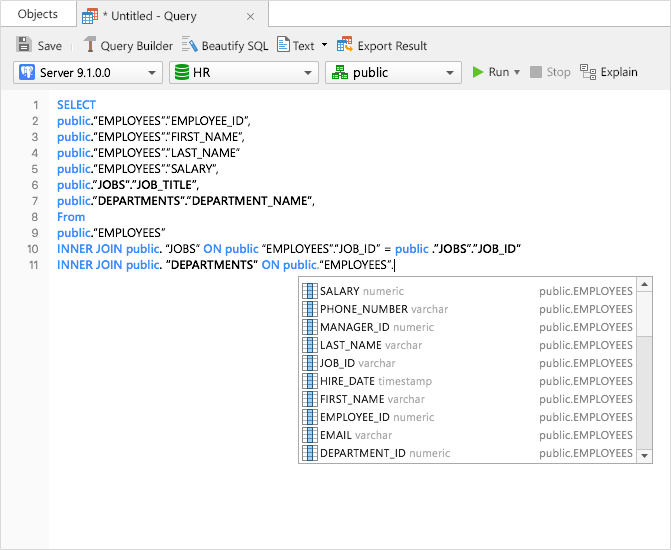Click the Export Result icon
Image resolution: width=671 pixels, height=550 pixels.
[x=344, y=45]
